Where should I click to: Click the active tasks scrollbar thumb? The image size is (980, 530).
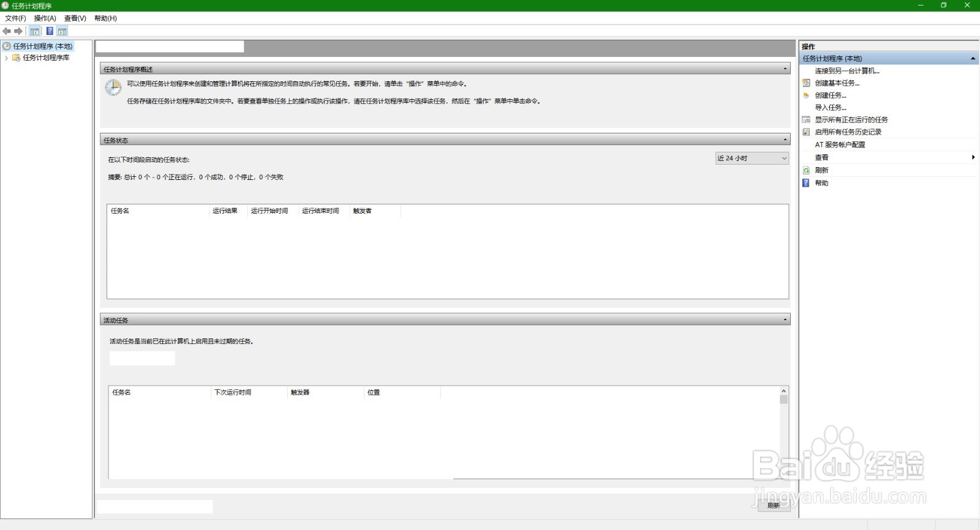783,400
